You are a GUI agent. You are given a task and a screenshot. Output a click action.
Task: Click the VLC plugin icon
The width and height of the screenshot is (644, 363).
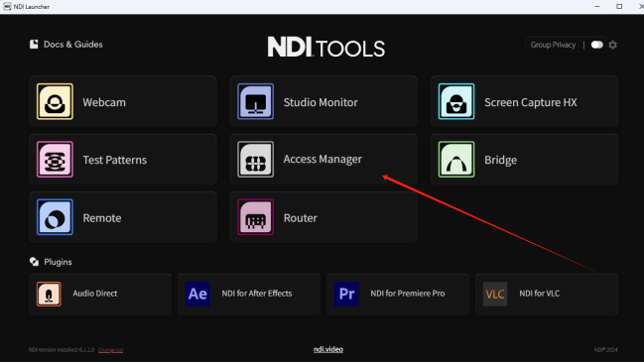(x=495, y=294)
